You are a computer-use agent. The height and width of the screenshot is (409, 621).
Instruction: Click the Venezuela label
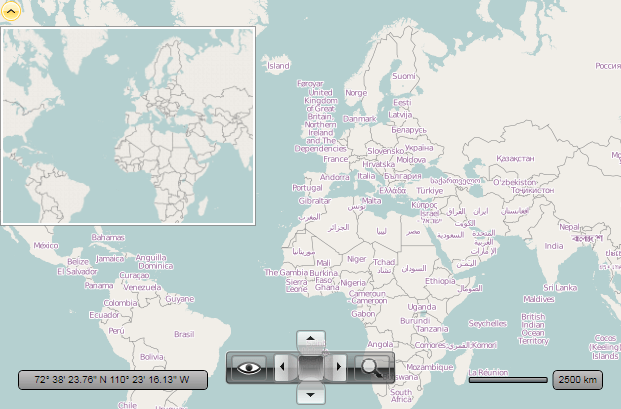click(142, 287)
